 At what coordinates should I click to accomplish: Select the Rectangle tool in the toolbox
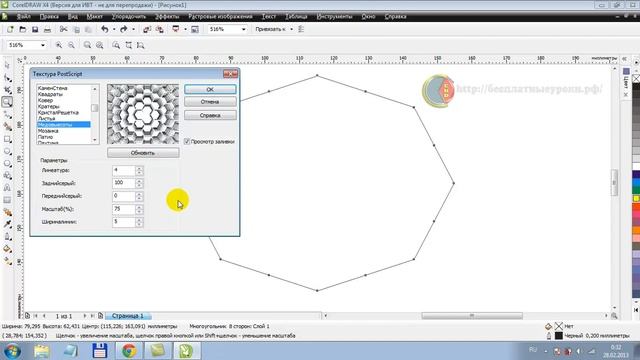7,139
